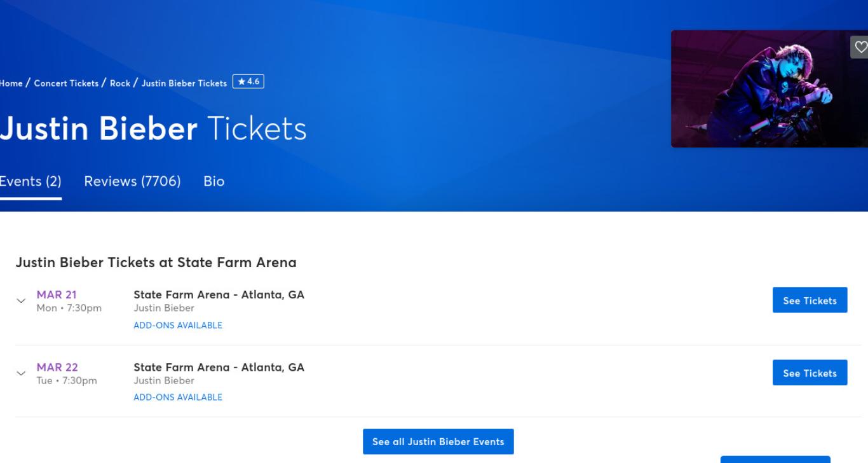Open Concert Tickets breadcrumb link
Screen dimensions: 868x463
click(x=66, y=83)
